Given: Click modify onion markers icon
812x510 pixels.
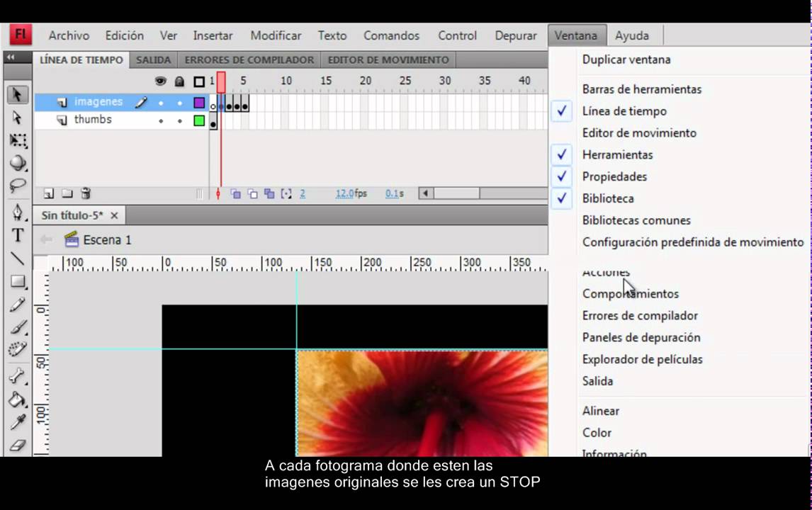Looking at the screenshot, I should tap(286, 193).
